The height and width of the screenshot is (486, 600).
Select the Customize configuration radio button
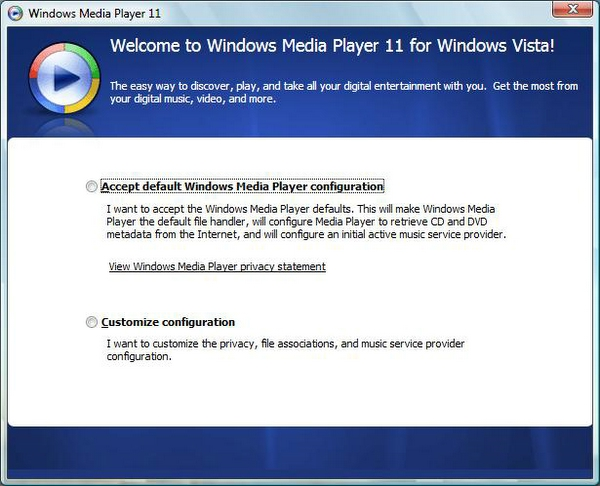(x=92, y=323)
